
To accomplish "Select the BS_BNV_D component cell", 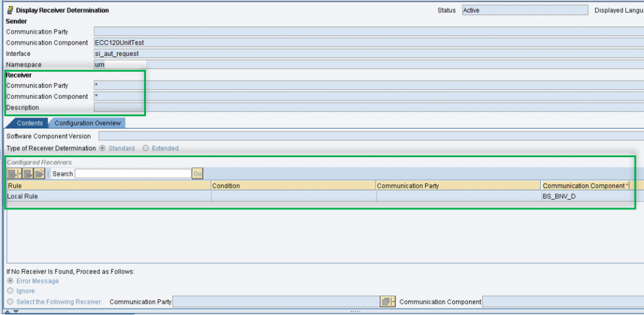I will point(586,196).
